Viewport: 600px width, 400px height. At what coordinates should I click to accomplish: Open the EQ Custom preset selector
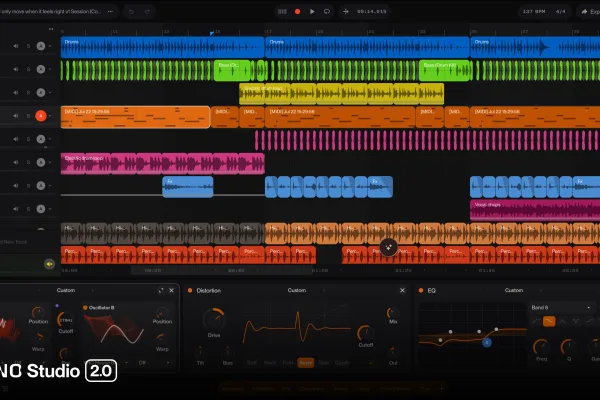514,291
